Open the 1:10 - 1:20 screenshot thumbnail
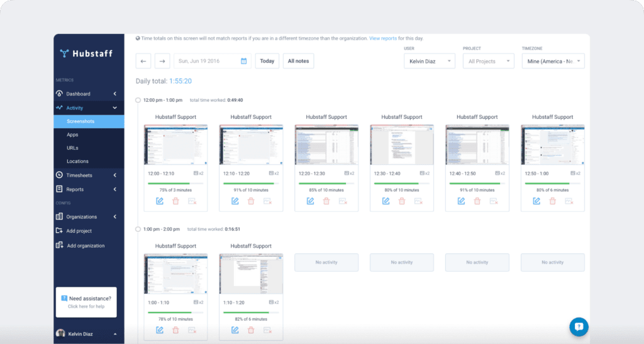The height and width of the screenshot is (344, 644). tap(251, 274)
